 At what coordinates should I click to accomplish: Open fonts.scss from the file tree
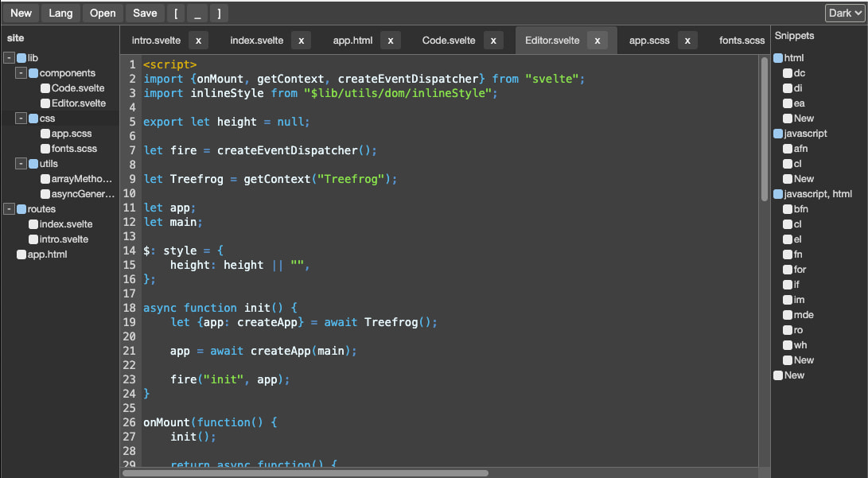click(74, 148)
